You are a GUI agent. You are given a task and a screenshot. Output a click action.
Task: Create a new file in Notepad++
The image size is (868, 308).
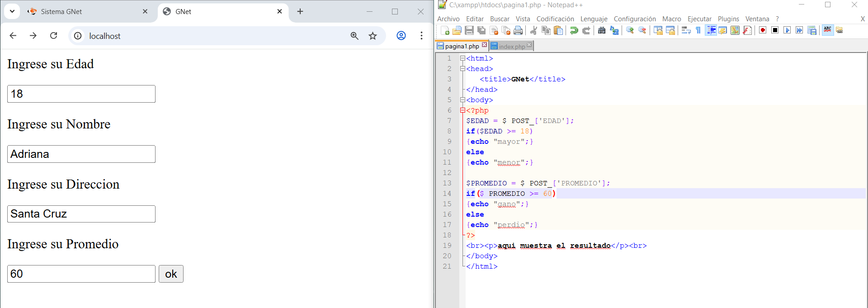tap(445, 30)
